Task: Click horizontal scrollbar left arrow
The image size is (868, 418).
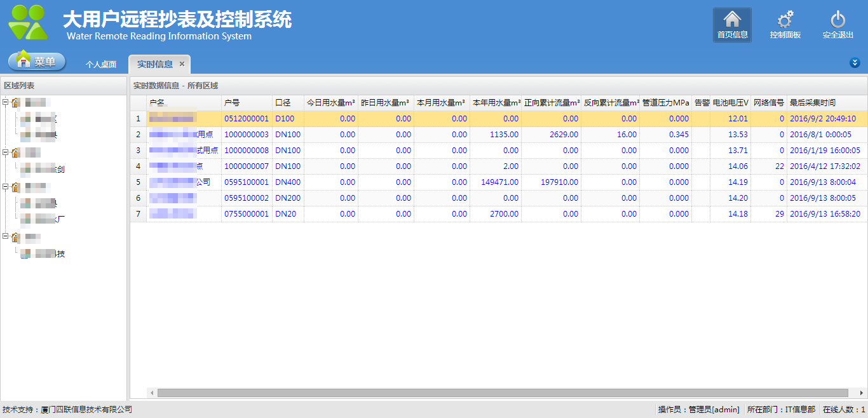Action: 152,393
